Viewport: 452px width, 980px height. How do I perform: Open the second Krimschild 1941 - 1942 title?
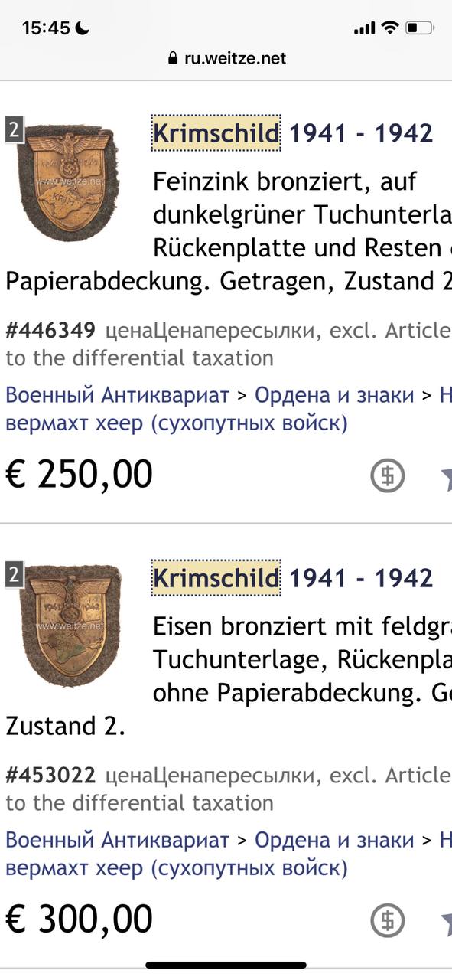(293, 578)
